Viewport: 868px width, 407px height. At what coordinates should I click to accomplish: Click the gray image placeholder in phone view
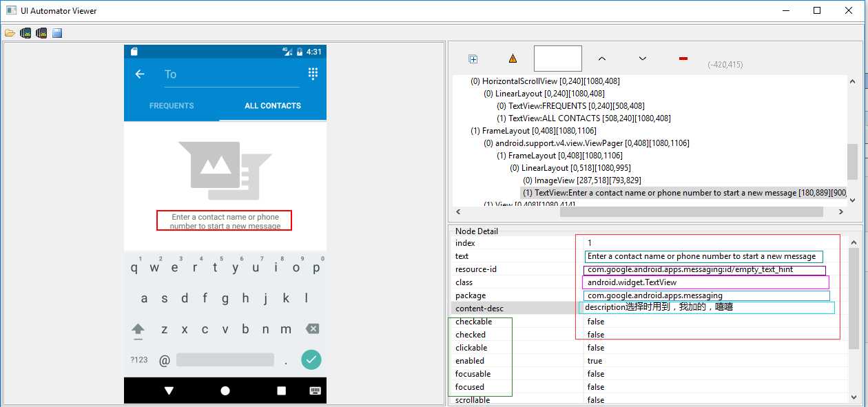pos(225,170)
